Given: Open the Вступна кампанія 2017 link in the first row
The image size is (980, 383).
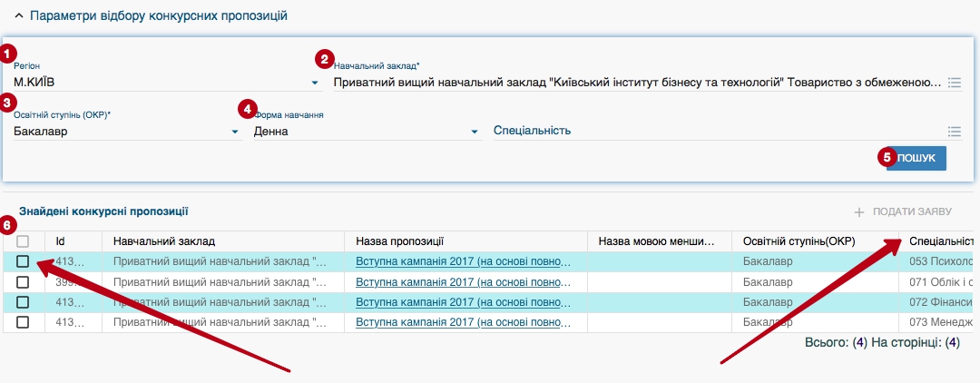Looking at the screenshot, I should point(463,261).
